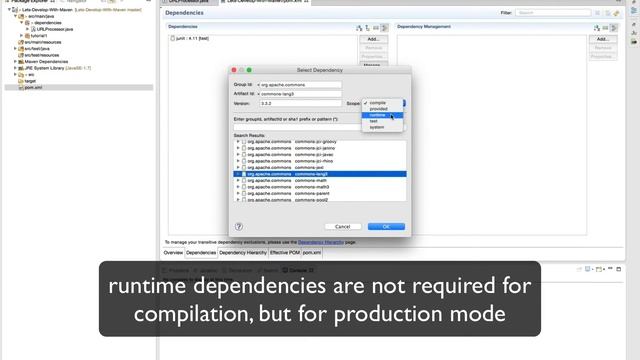
Task: Switch to the Overview tab
Action: click(173, 253)
